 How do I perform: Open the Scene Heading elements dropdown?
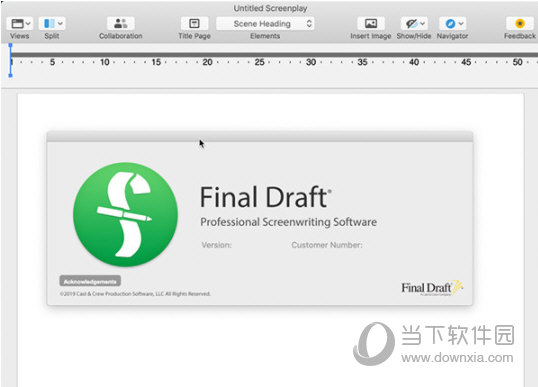pos(265,23)
